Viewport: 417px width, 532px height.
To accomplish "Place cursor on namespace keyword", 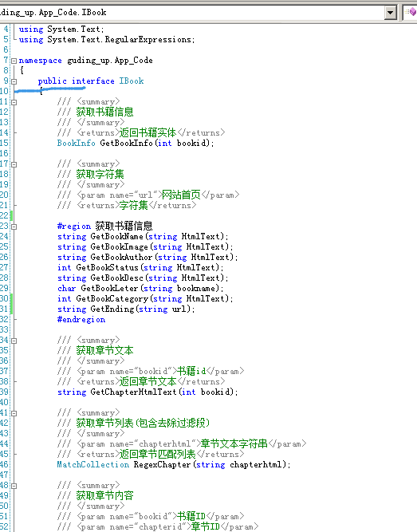I will pyautogui.click(x=41, y=61).
